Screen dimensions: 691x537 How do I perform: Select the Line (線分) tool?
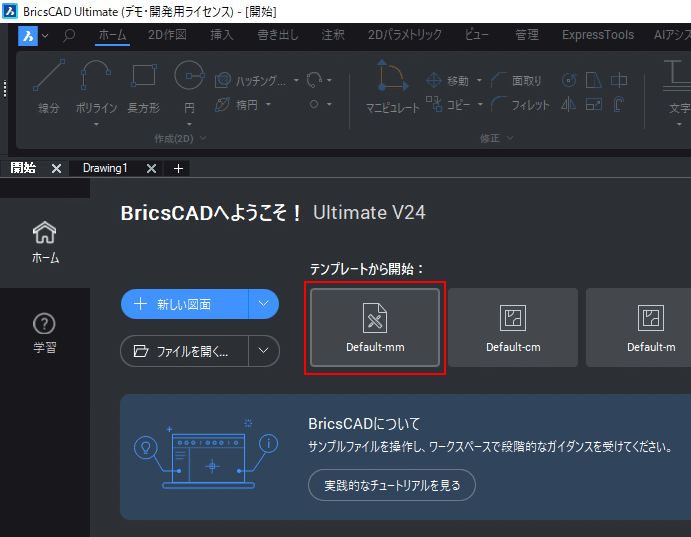(x=49, y=87)
